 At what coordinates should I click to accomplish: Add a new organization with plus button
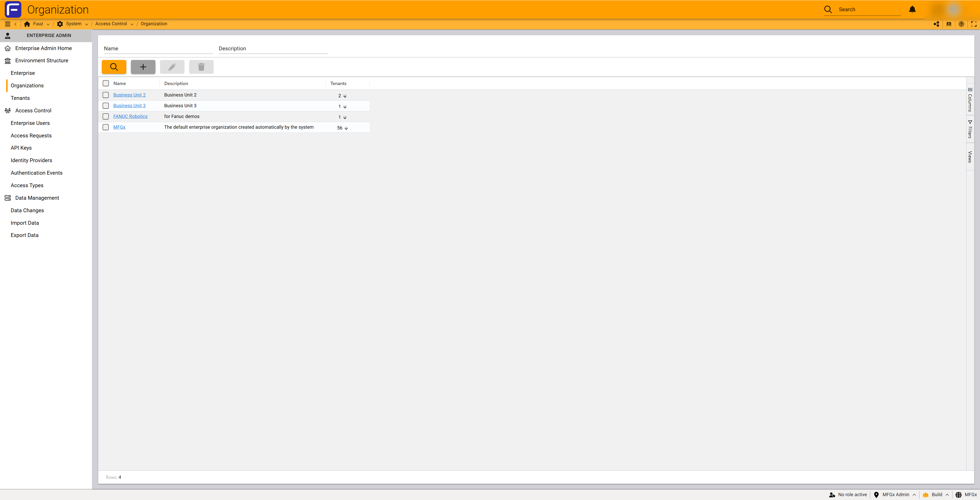tap(143, 67)
